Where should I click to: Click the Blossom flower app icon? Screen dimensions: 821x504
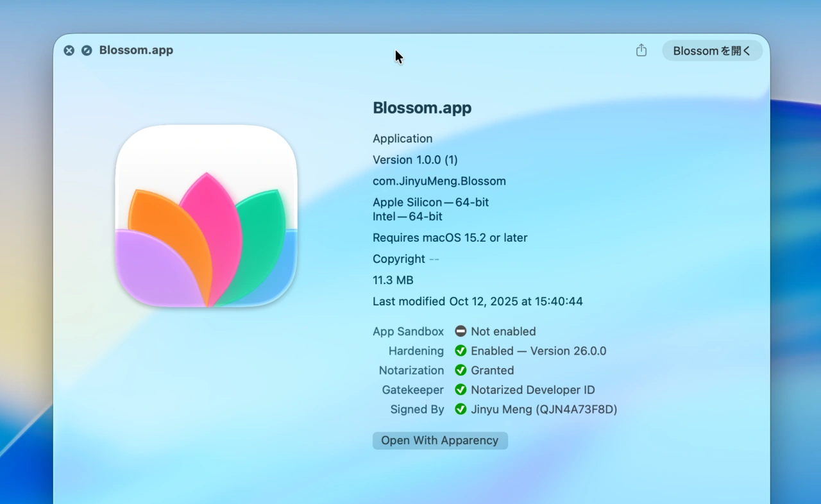(206, 217)
